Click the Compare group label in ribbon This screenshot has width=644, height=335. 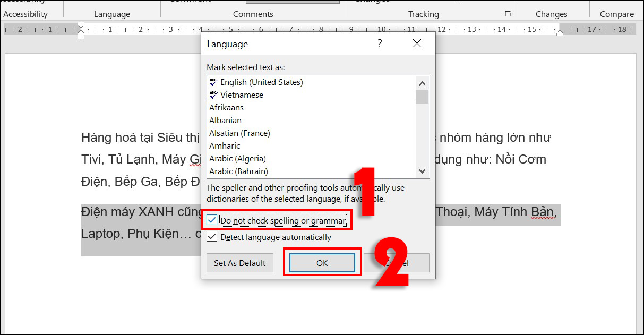[617, 14]
